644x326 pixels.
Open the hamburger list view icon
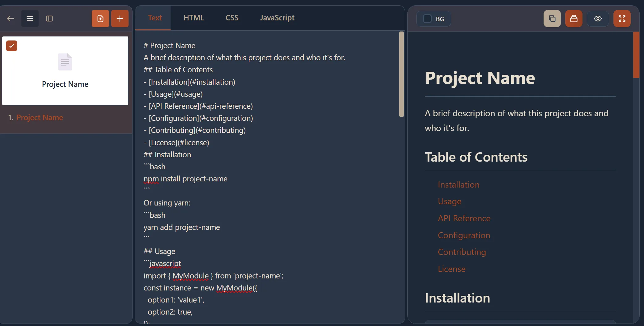[30, 19]
